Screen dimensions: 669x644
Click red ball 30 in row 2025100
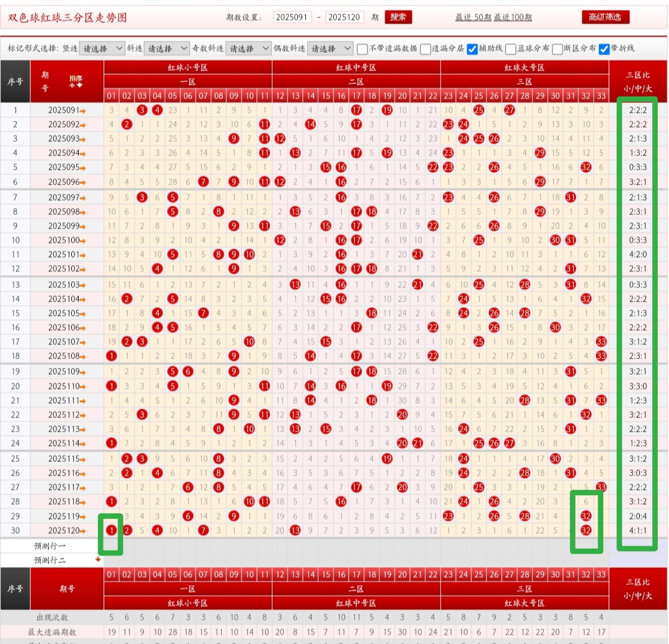pos(555,240)
